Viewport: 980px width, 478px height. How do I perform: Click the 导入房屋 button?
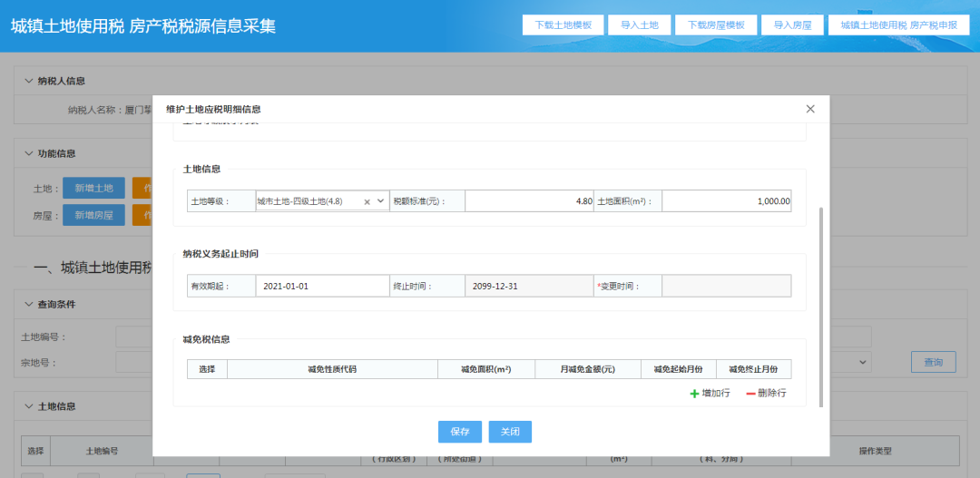pyautogui.click(x=792, y=25)
